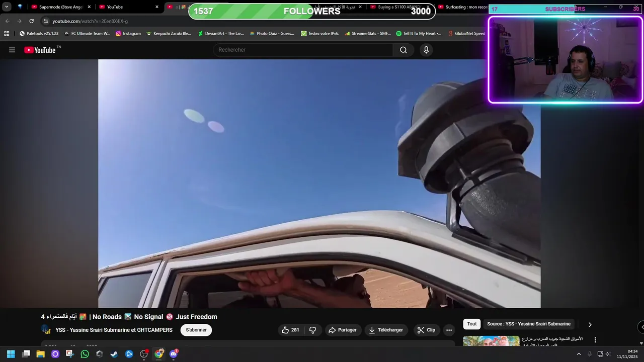View site information icon in address bar
This screenshot has height=362, width=644.
(x=45, y=21)
